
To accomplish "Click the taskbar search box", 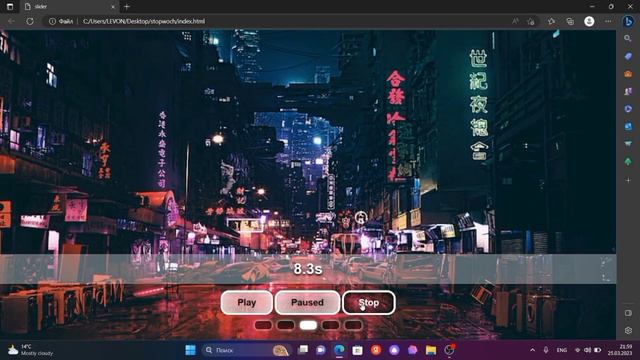I will 247,350.
